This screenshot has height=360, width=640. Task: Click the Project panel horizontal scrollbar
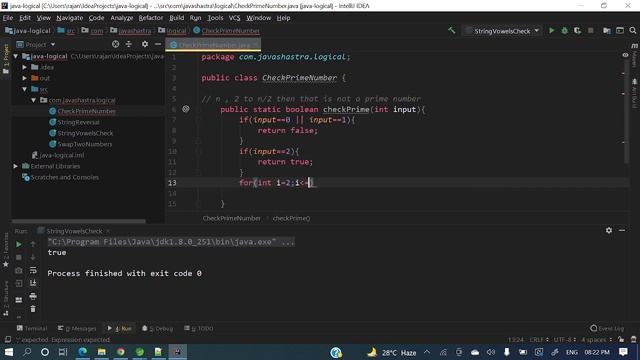point(78,222)
